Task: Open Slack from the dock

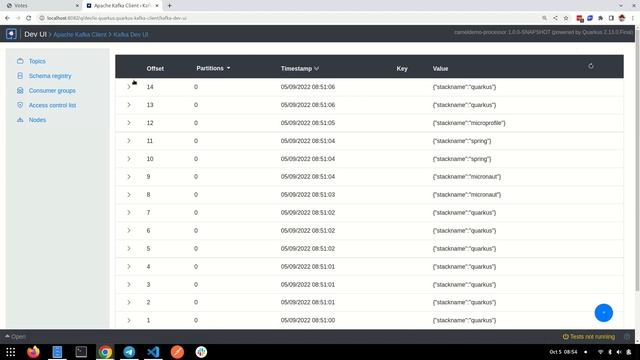Action: [x=201, y=352]
